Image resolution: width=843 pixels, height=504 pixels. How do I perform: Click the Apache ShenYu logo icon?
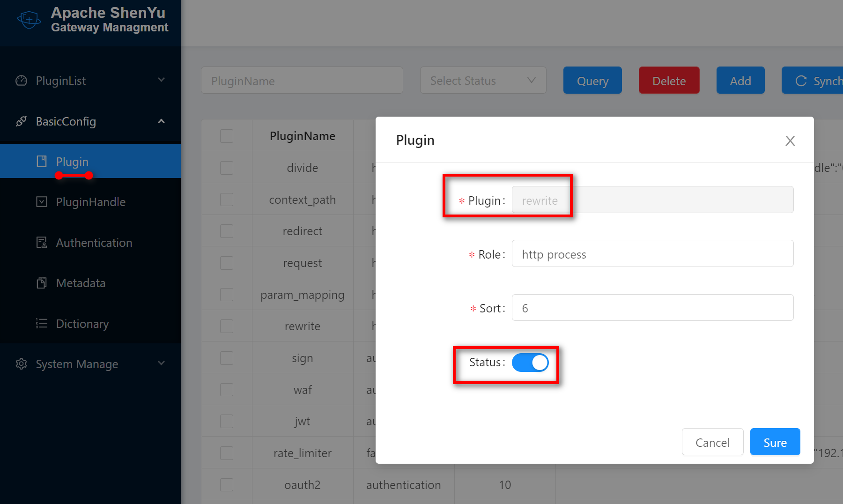coord(29,20)
